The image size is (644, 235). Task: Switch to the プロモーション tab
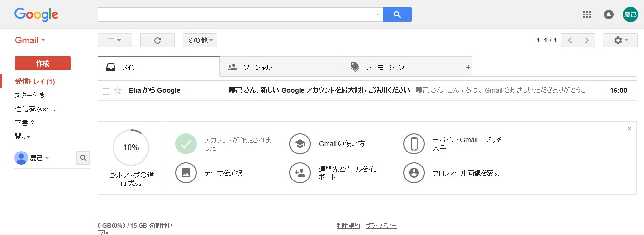coord(403,67)
